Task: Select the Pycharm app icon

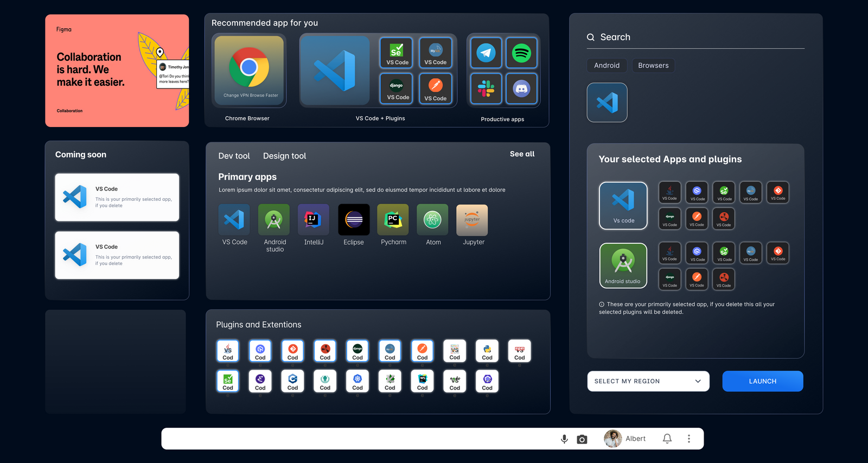Action: pyautogui.click(x=393, y=220)
